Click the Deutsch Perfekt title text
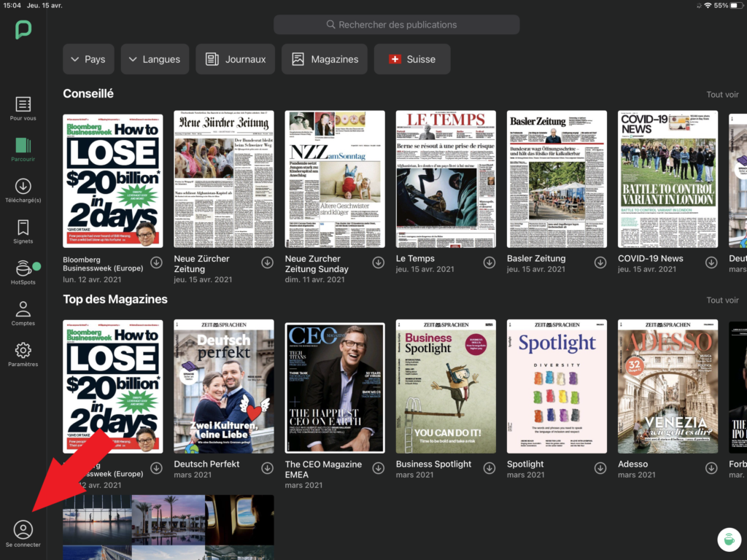 [x=206, y=464]
